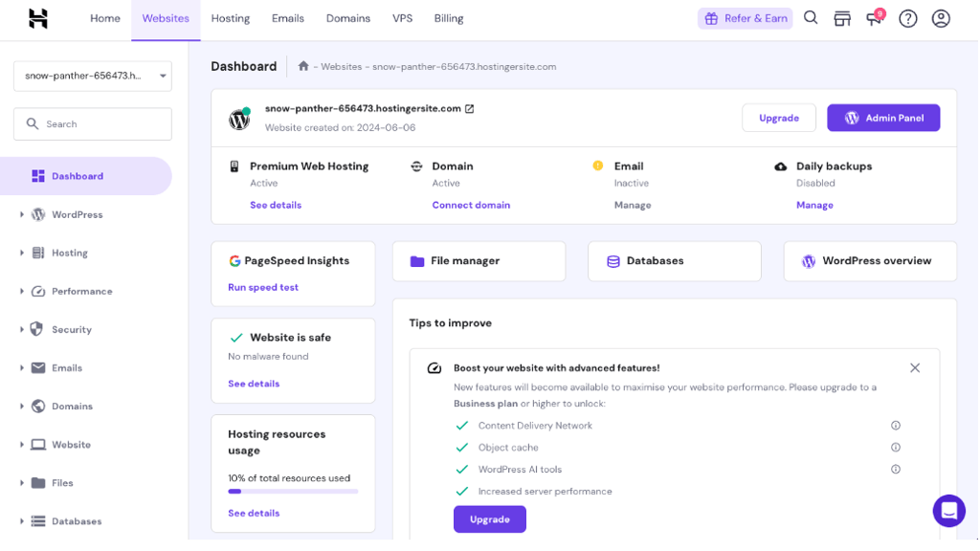
Task: View notifications via megaphone icon
Action: (875, 17)
